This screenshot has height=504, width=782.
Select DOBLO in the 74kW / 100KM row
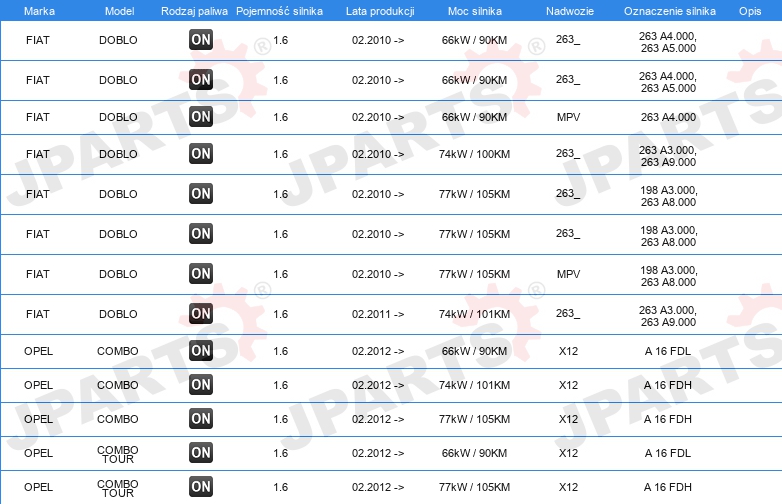click(x=118, y=154)
